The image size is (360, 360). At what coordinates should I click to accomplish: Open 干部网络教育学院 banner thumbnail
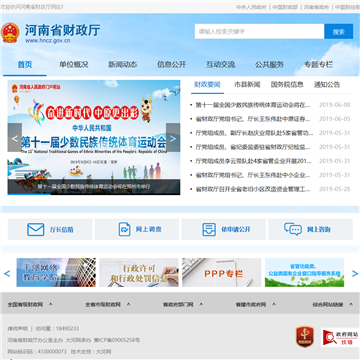(56, 272)
